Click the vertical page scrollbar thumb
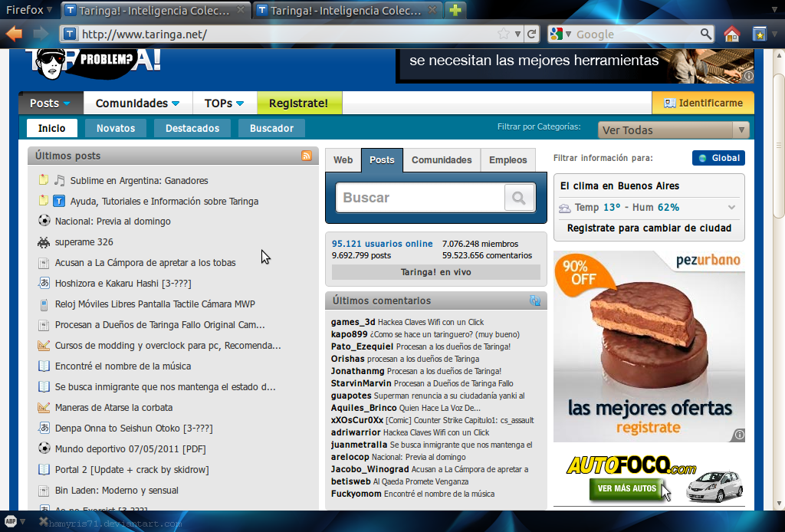785x532 pixels. tap(778, 146)
